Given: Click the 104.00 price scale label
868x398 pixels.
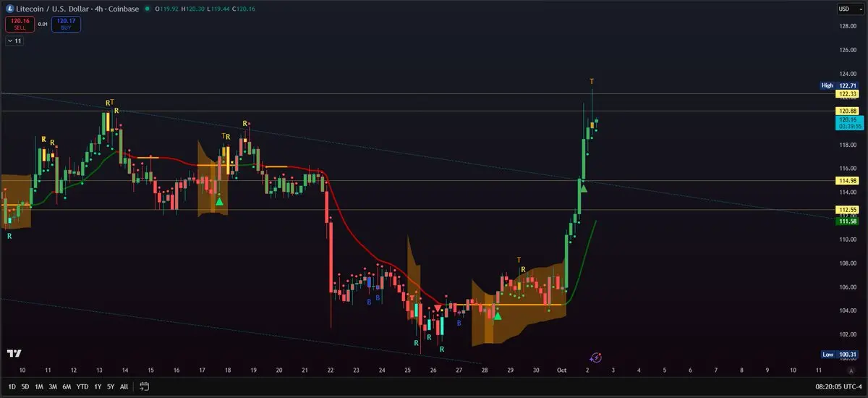Looking at the screenshot, I should (848, 311).
